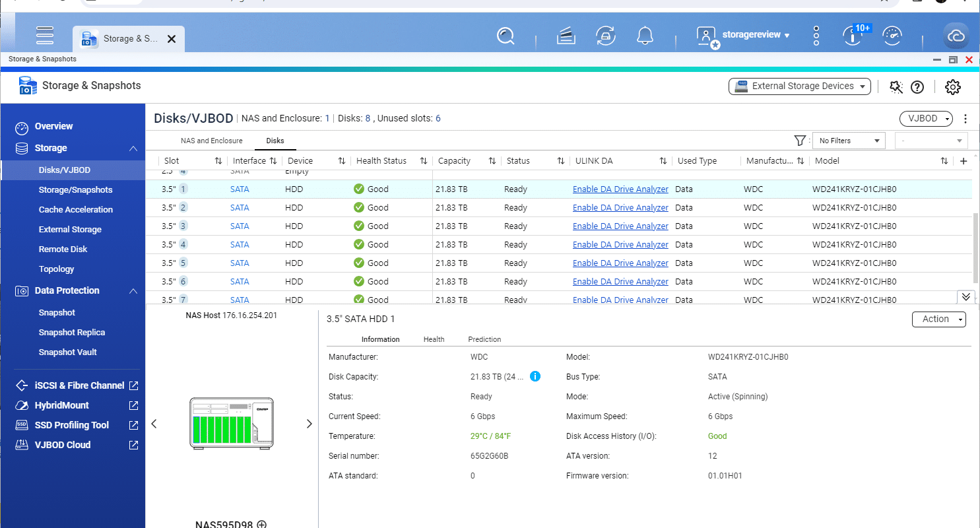This screenshot has height=528, width=980.
Task: Switch to the Prediction detail tab
Action: 484,339
